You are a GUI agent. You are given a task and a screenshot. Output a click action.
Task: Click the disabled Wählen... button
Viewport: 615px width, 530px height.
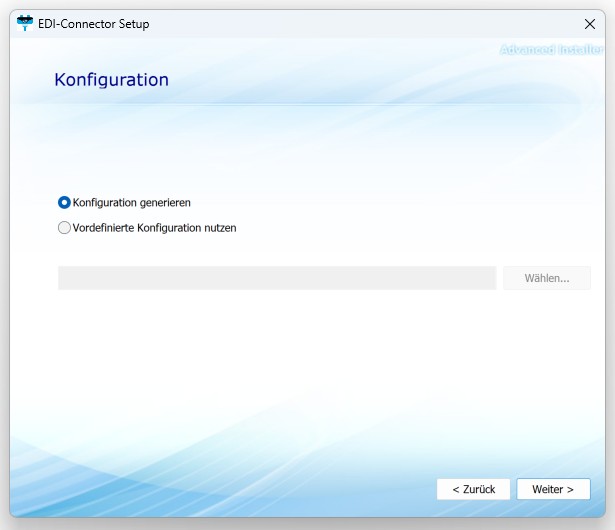[x=547, y=278]
